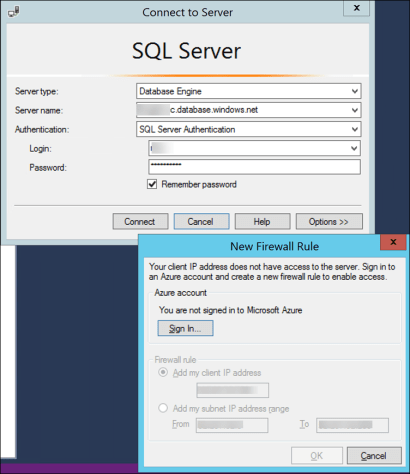Select Add my client IP address

[163, 372]
